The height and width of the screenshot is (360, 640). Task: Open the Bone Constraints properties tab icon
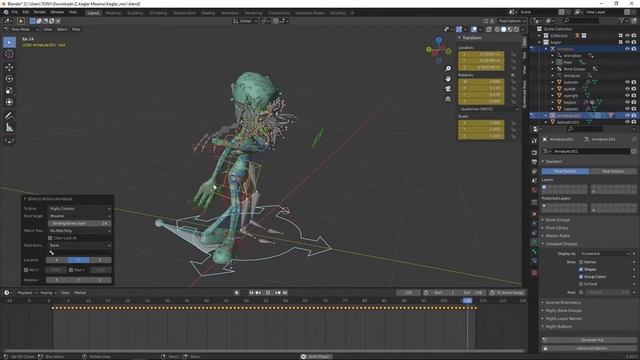[534, 261]
